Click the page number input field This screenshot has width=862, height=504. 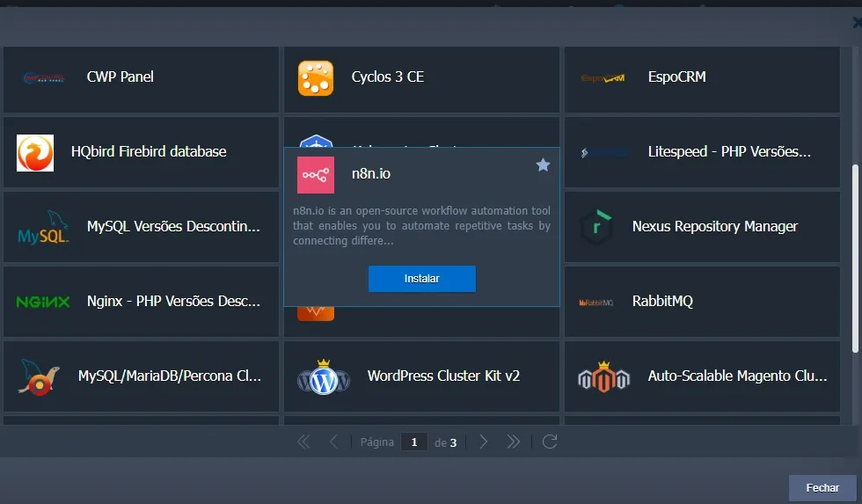pyautogui.click(x=413, y=442)
